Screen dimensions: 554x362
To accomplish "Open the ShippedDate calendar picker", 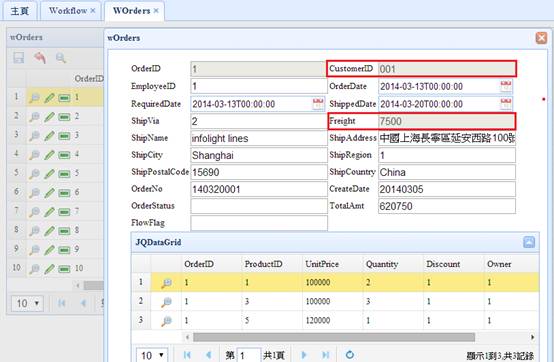I will coord(506,104).
